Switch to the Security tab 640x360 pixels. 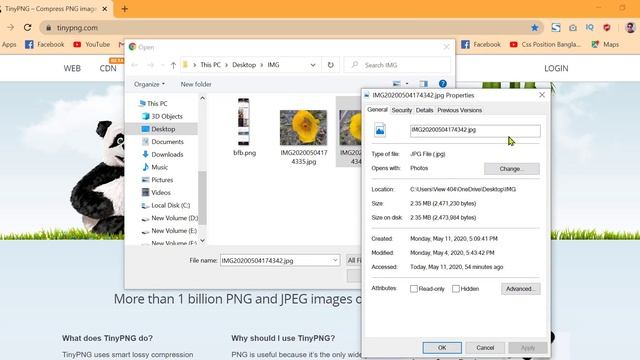click(x=402, y=110)
